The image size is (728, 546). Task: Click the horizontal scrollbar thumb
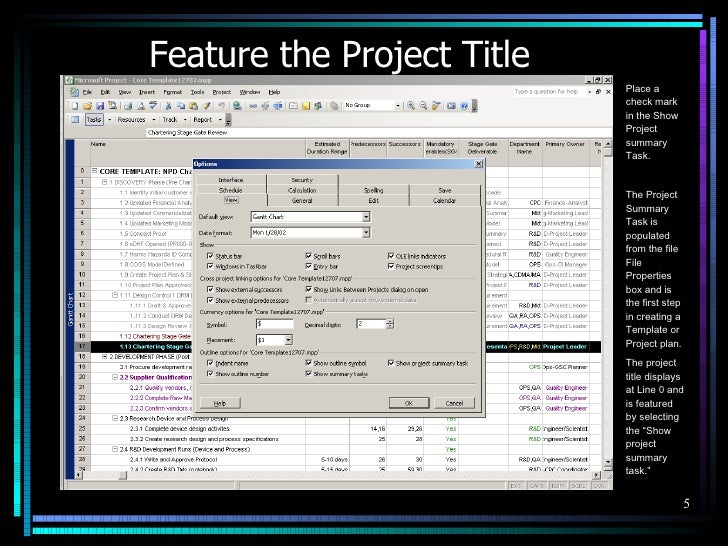click(123, 475)
